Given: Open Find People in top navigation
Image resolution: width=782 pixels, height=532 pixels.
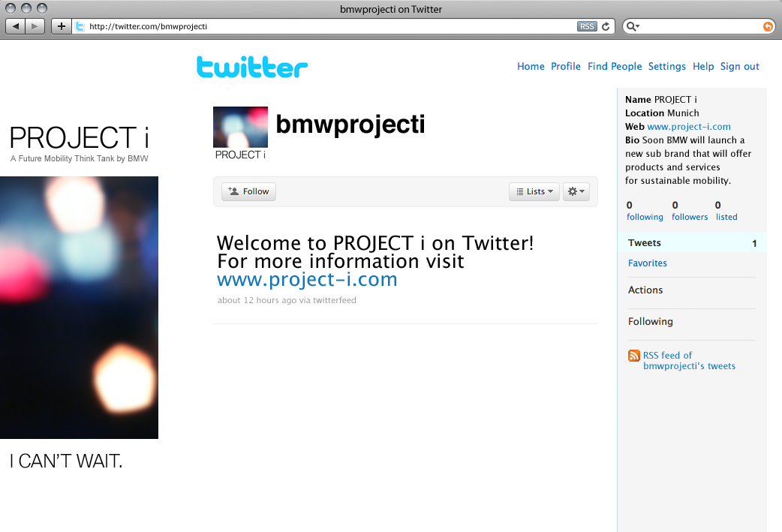Looking at the screenshot, I should pyautogui.click(x=615, y=66).
